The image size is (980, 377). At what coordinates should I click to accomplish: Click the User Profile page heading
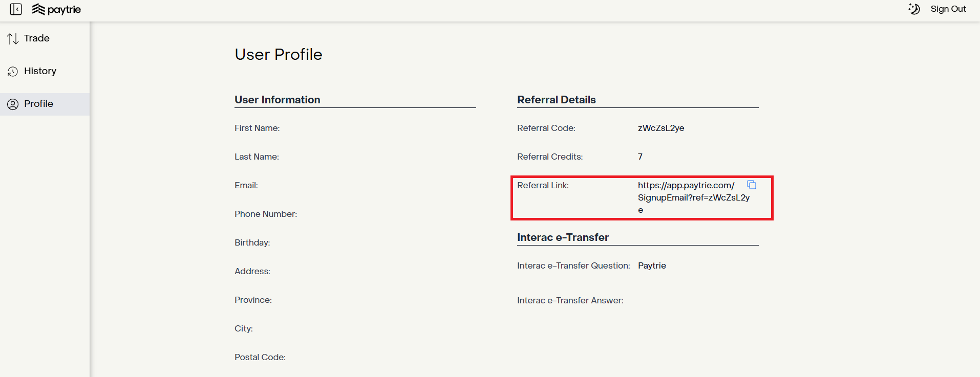tap(278, 54)
